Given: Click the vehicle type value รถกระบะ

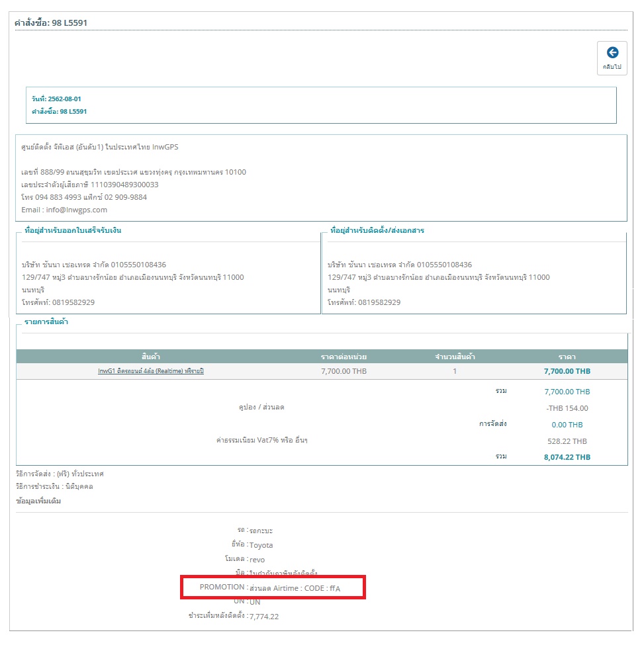Looking at the screenshot, I should pyautogui.click(x=261, y=531).
